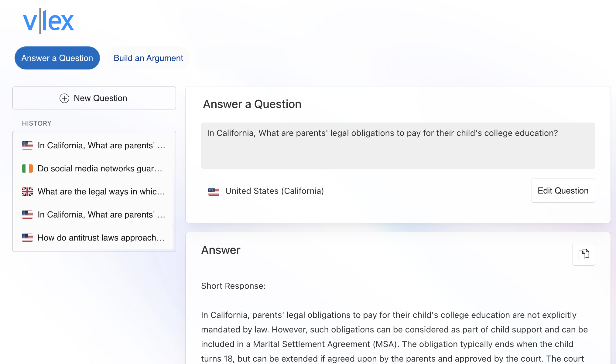616x364 pixels.
Task: Click the United States (California) jurisdiction label
Action: tap(275, 191)
